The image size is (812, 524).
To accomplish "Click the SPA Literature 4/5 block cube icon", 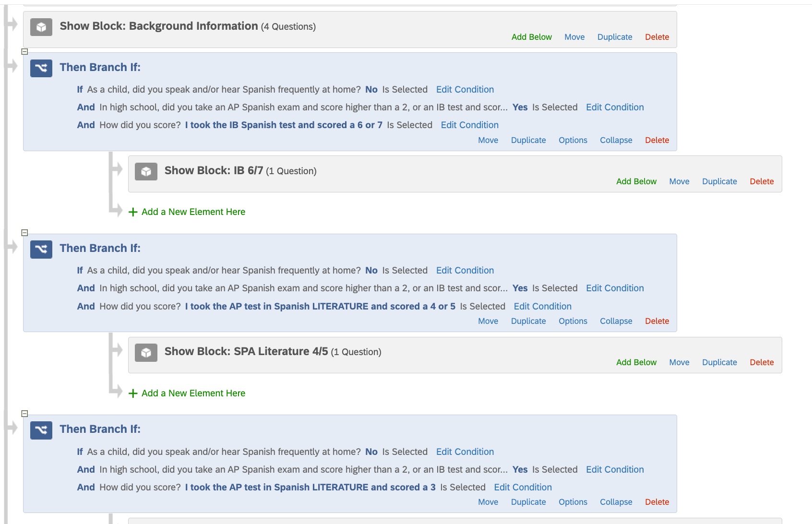I will 146,352.
